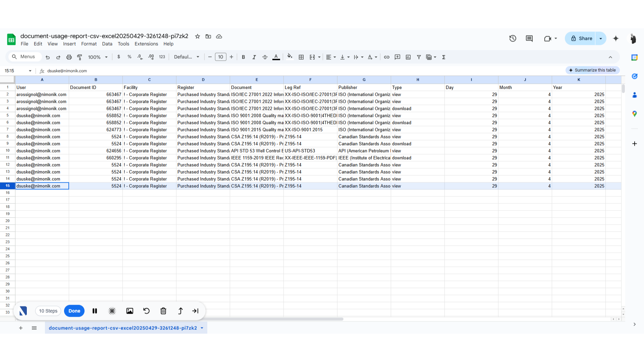
Task: Click the print icon in toolbar
Action: [x=69, y=57]
